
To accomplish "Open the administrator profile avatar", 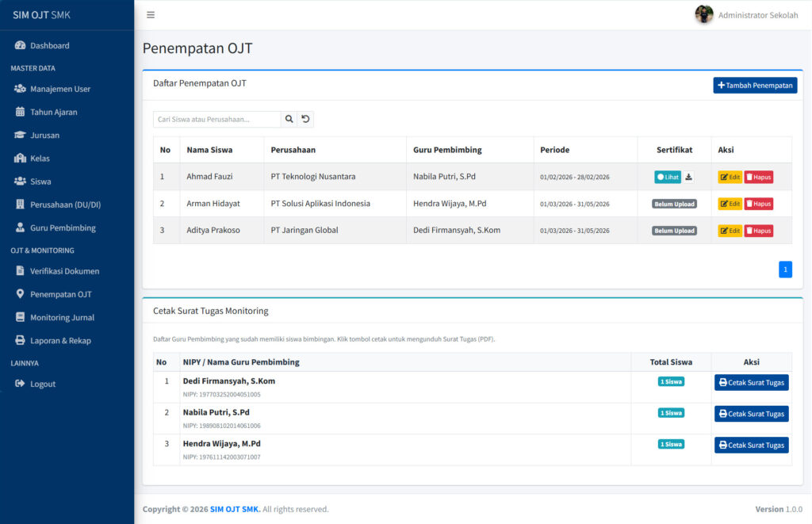I will (x=703, y=15).
